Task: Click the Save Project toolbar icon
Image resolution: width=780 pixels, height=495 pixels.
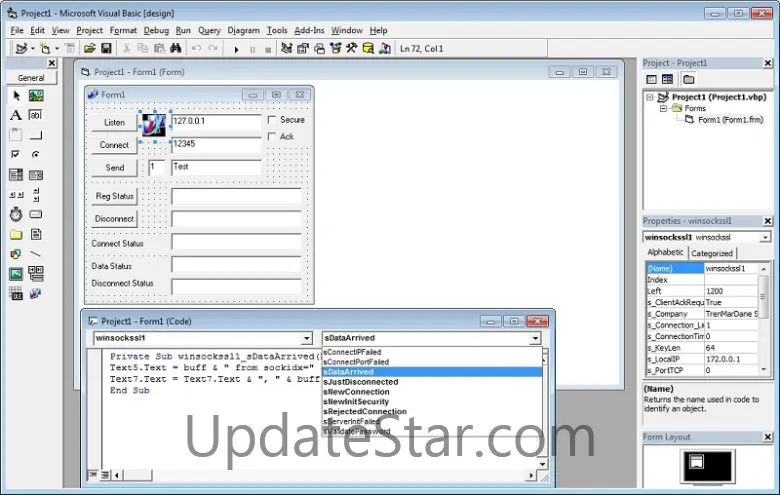Action: pyautogui.click(x=106, y=48)
